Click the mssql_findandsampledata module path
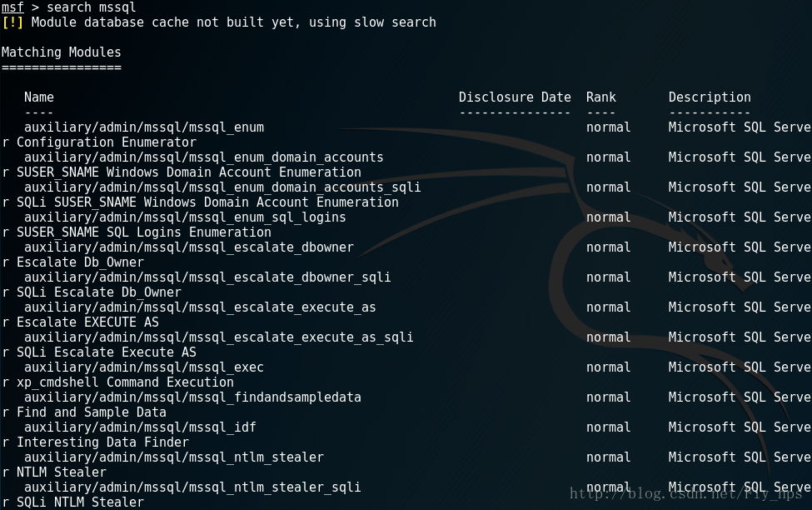The height and width of the screenshot is (510, 812). (192, 398)
